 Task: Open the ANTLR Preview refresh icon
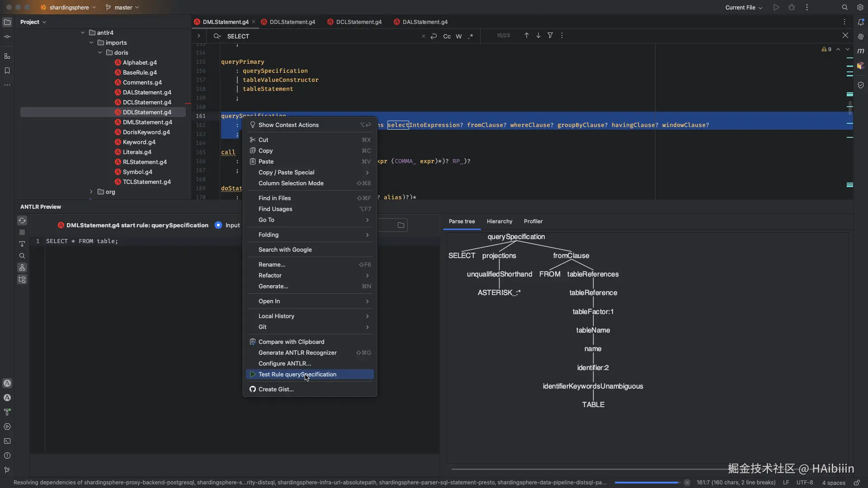coord(22,221)
